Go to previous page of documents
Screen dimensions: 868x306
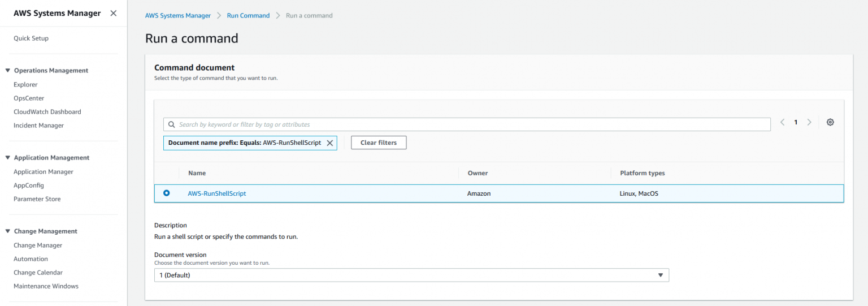coord(782,122)
